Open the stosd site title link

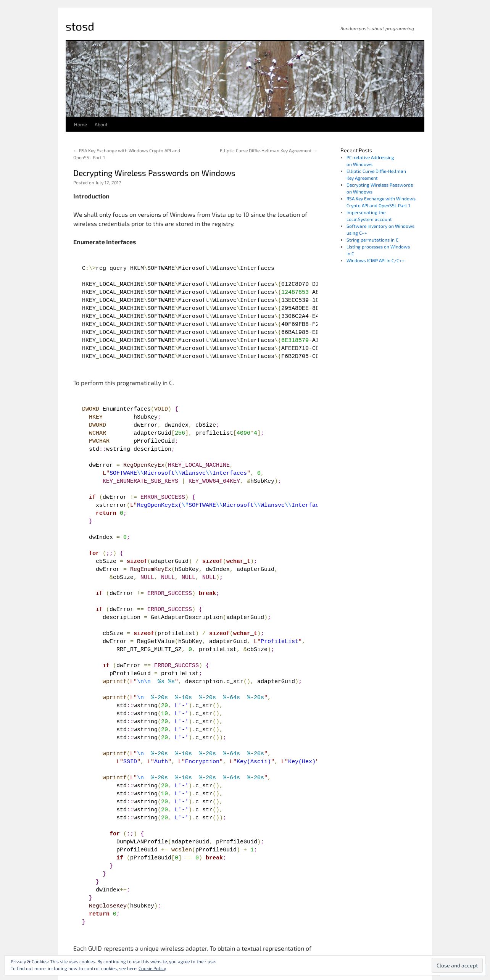click(80, 27)
